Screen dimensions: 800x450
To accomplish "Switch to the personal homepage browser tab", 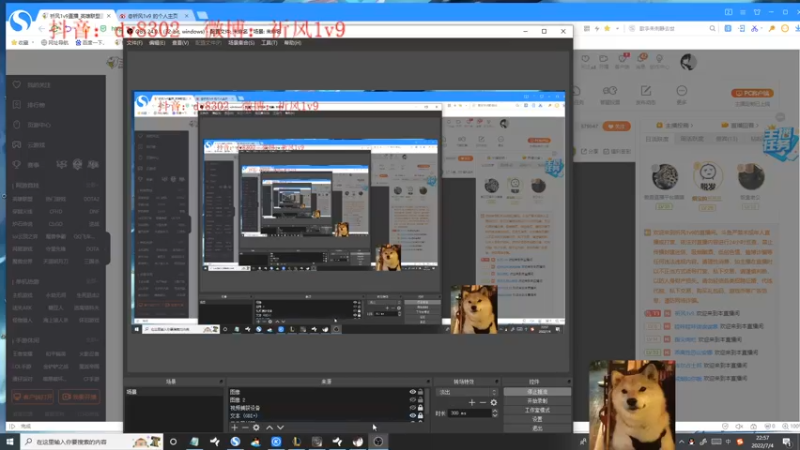I will [x=153, y=16].
